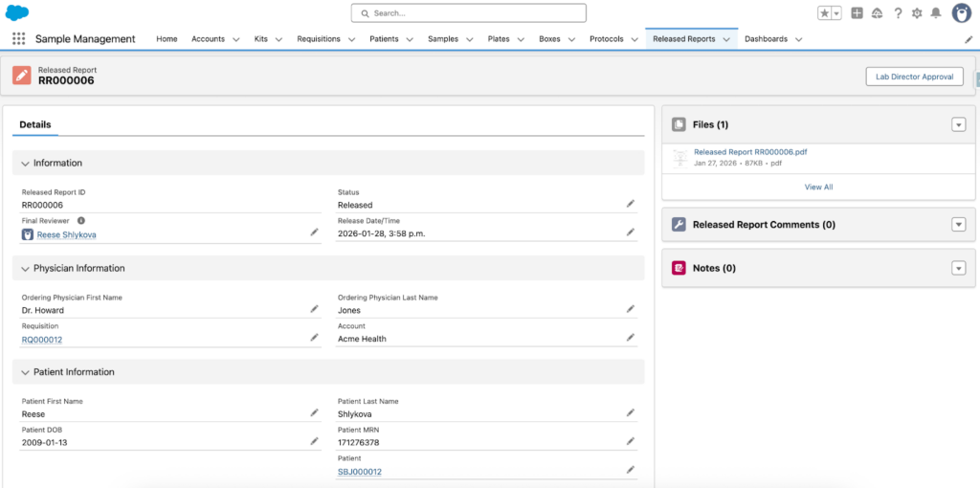Open the RQ000012 requisition link
Viewport: 980px width, 488px height.
tap(42, 340)
